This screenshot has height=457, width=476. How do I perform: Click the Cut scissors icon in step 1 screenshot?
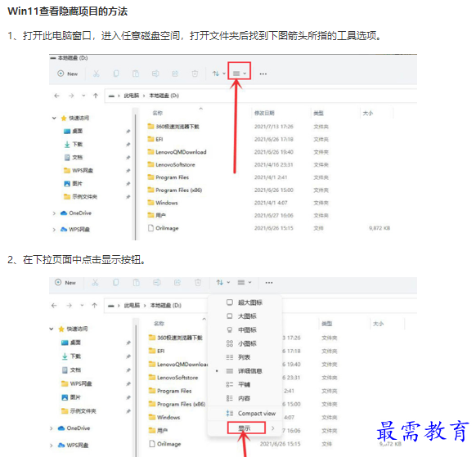click(x=97, y=74)
